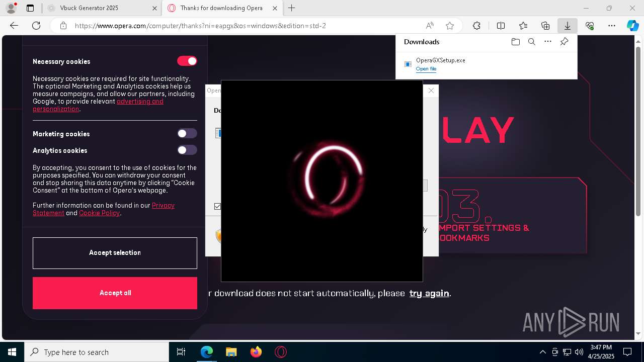Open the taskbar clock and date
The height and width of the screenshot is (362, 644).
click(x=601, y=352)
